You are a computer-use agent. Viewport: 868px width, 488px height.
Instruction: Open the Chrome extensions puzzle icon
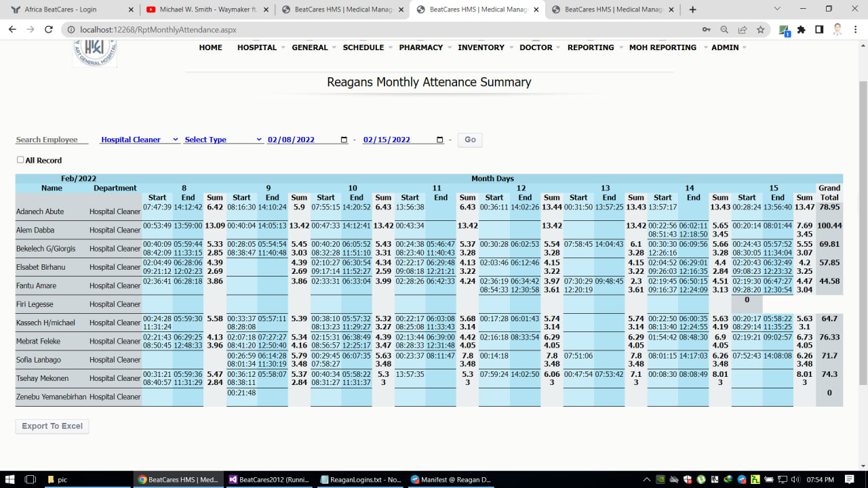[802, 30]
